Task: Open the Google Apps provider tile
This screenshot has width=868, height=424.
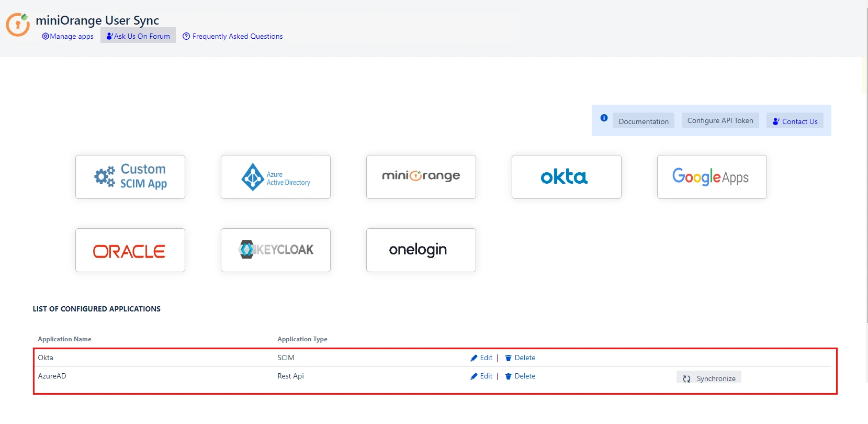Action: click(x=712, y=177)
